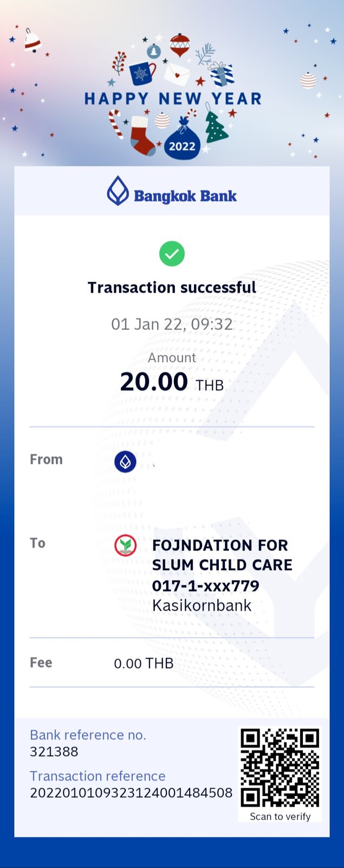Image resolution: width=344 pixels, height=868 pixels.
Task: Click the envelope with heart illustration
Action: point(177,74)
